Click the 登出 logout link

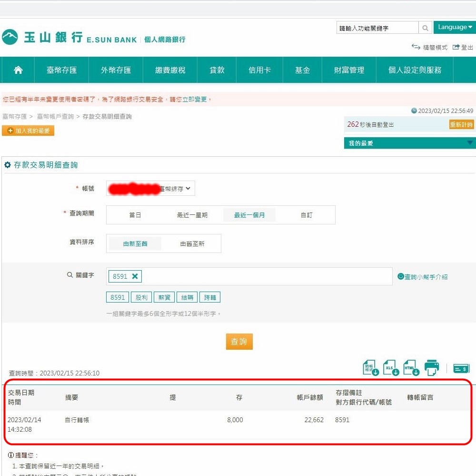coord(463,48)
